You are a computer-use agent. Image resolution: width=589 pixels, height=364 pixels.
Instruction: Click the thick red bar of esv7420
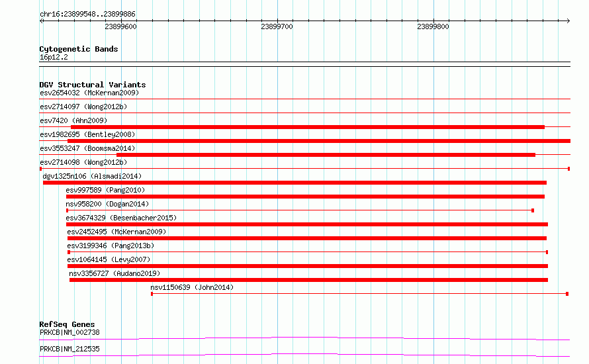308,127
